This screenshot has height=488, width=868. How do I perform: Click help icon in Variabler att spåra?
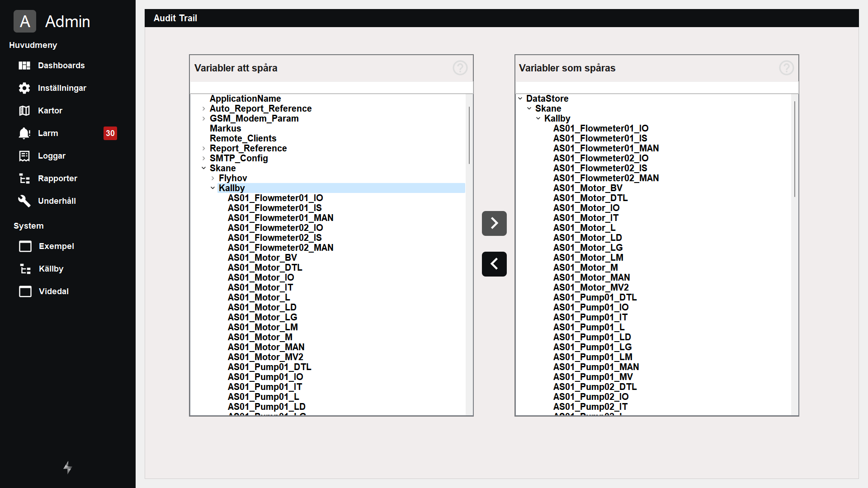tap(460, 68)
